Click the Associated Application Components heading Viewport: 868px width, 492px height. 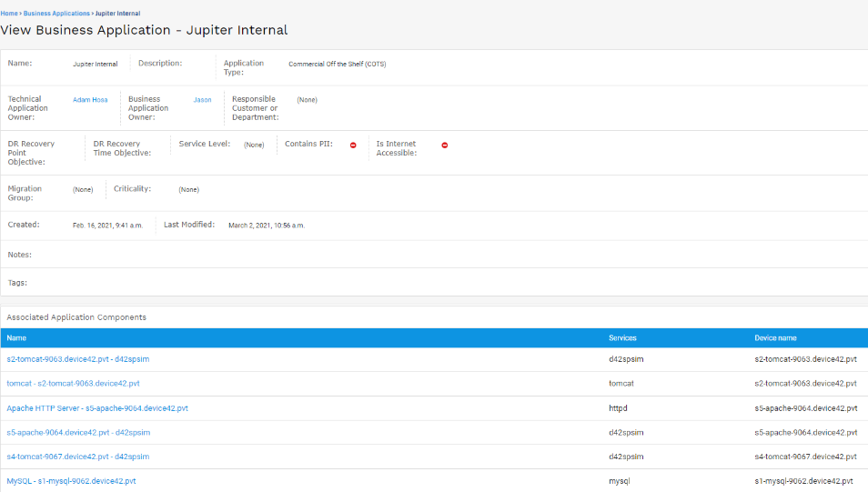[76, 317]
